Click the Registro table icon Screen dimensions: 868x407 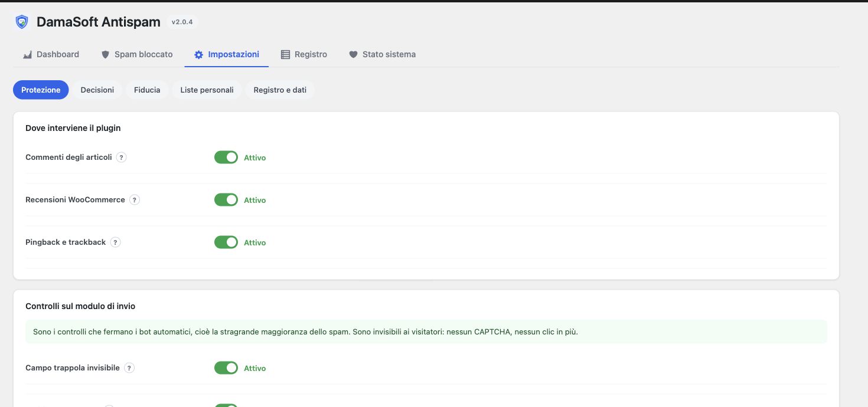click(285, 54)
